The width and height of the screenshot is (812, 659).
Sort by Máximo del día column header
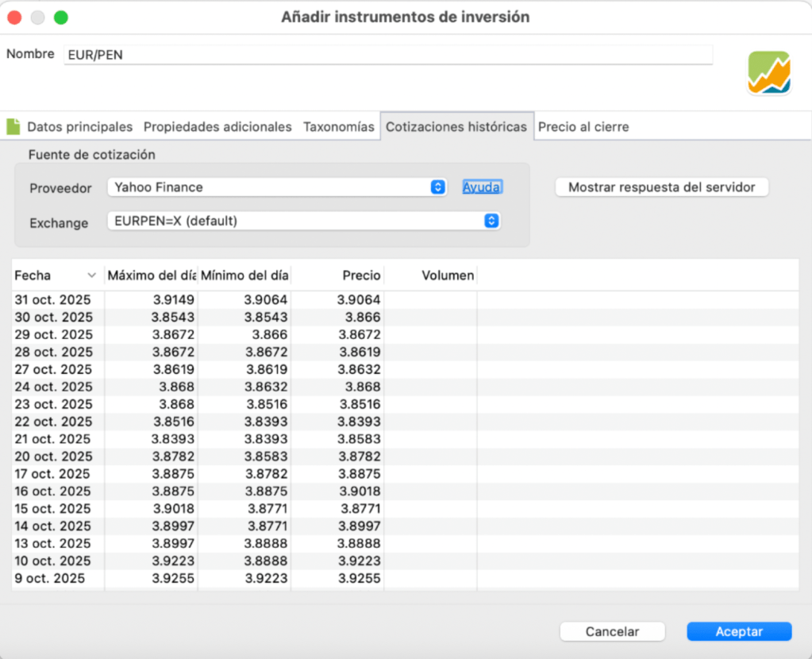[151, 276]
